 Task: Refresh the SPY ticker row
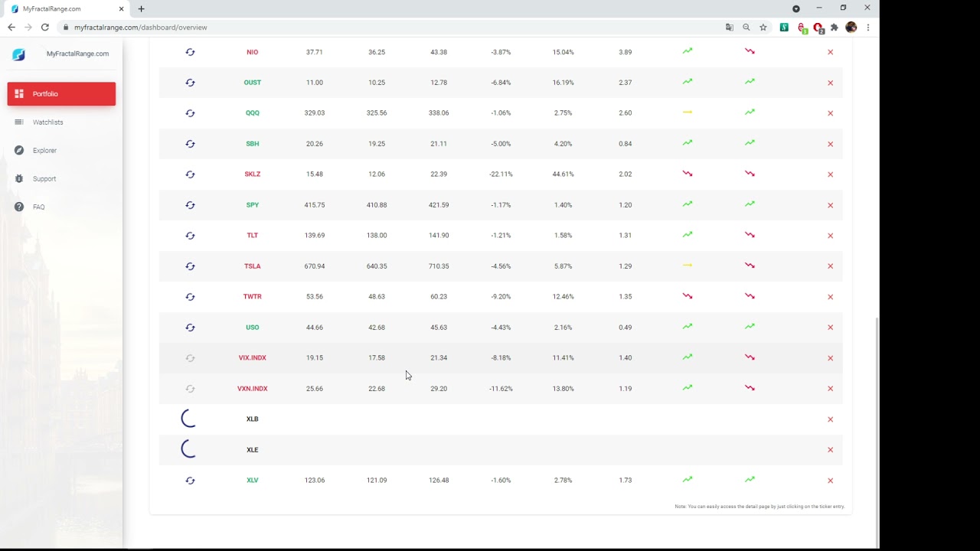[190, 205]
